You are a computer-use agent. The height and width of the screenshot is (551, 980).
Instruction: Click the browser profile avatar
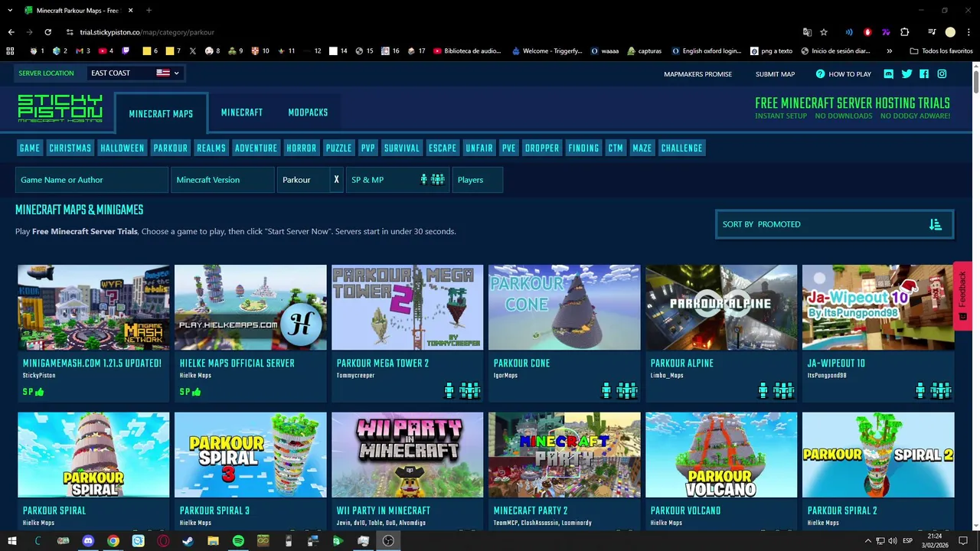950,32
